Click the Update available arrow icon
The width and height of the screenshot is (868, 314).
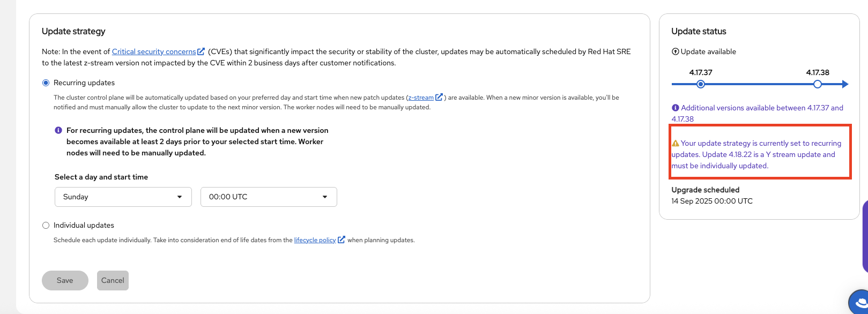676,52
